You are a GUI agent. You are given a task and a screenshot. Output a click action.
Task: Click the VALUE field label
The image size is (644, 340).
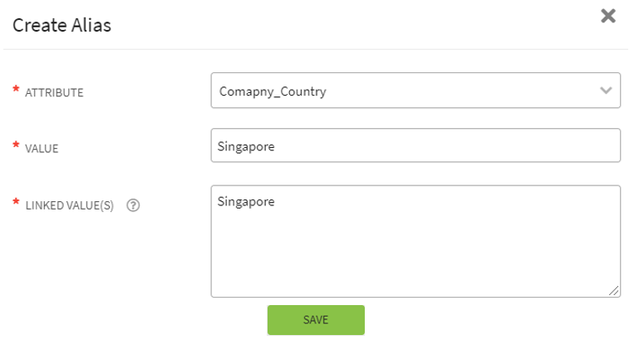(42, 149)
